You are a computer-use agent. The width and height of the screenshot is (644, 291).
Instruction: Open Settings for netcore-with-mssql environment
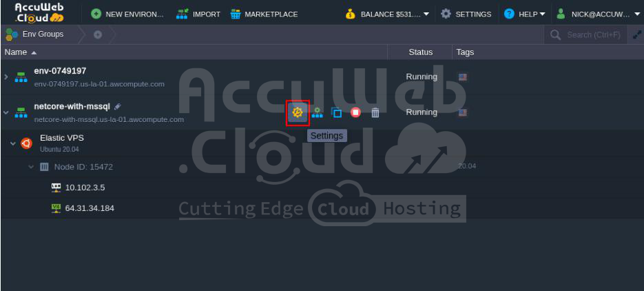tap(298, 112)
